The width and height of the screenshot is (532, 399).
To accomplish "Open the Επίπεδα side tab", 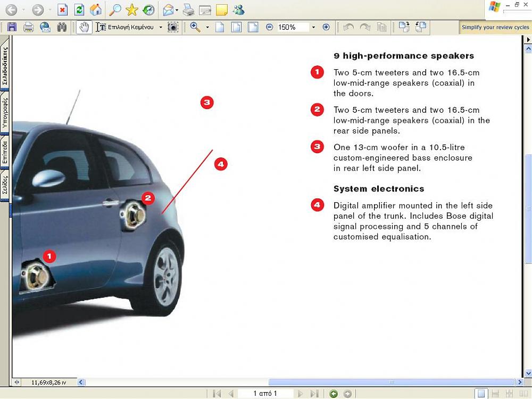I will click(5, 153).
